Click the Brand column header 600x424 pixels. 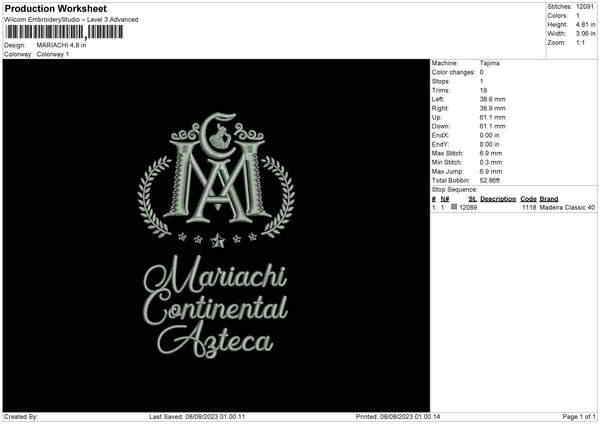[x=549, y=199]
